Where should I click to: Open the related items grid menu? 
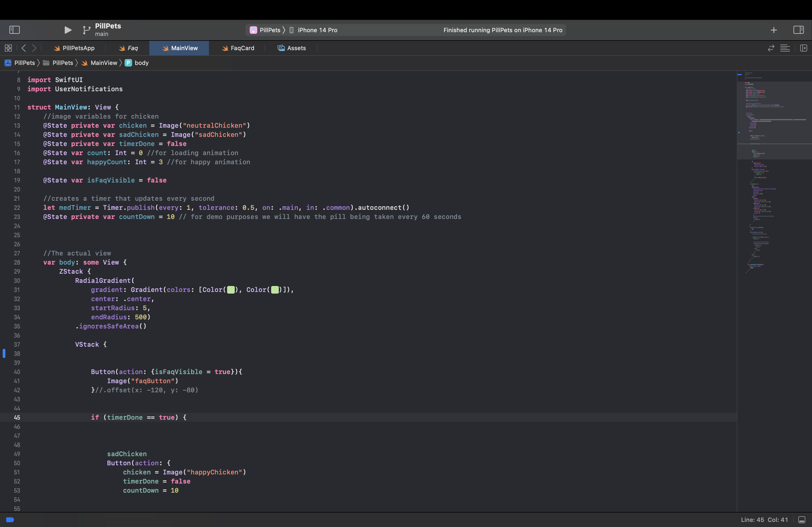point(8,48)
